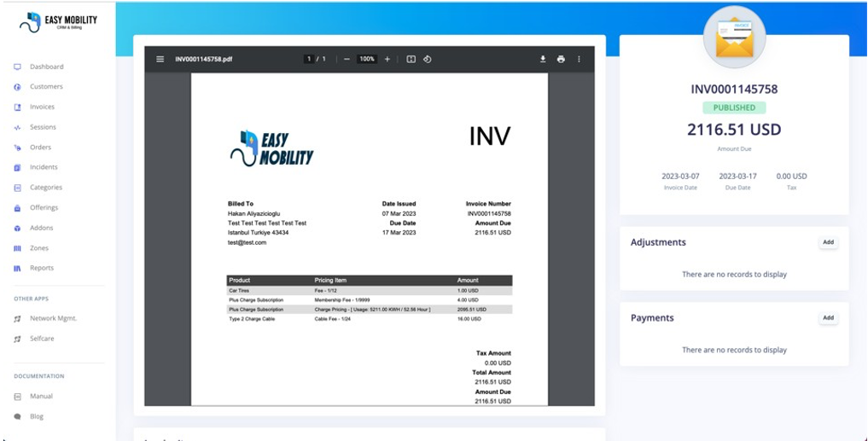Screen dimensions: 868x441
Task: Zoom out the PDF with minus
Action: click(x=347, y=59)
